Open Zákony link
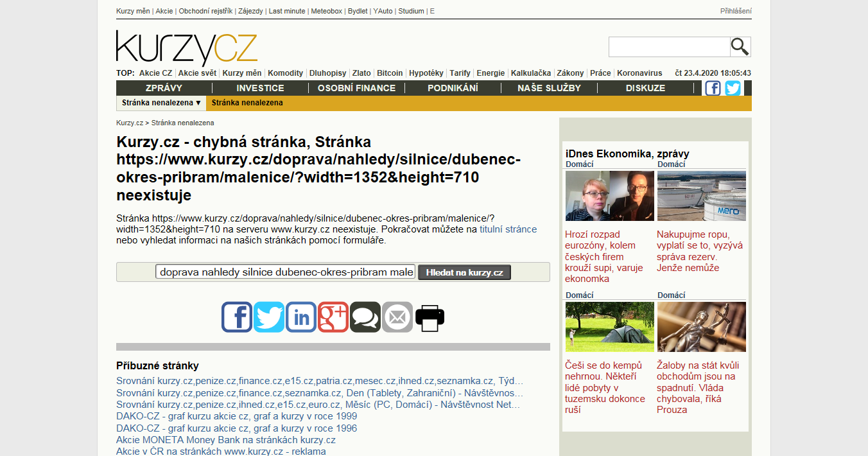 (570, 73)
